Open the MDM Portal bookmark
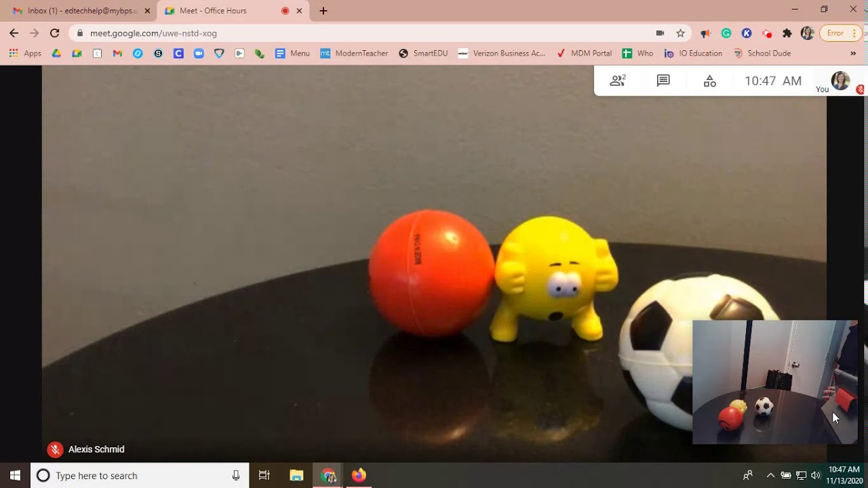This screenshot has height=488, width=868. [584, 54]
